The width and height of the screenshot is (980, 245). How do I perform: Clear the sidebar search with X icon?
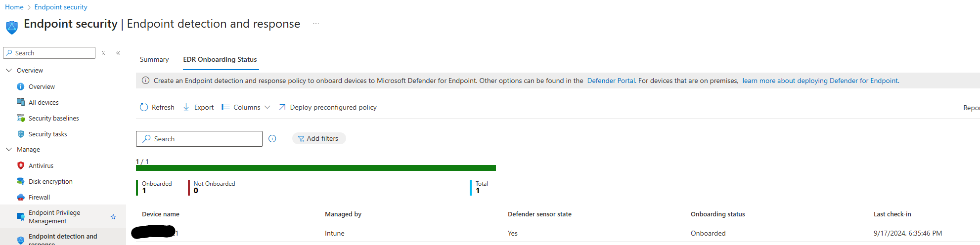[x=103, y=53]
